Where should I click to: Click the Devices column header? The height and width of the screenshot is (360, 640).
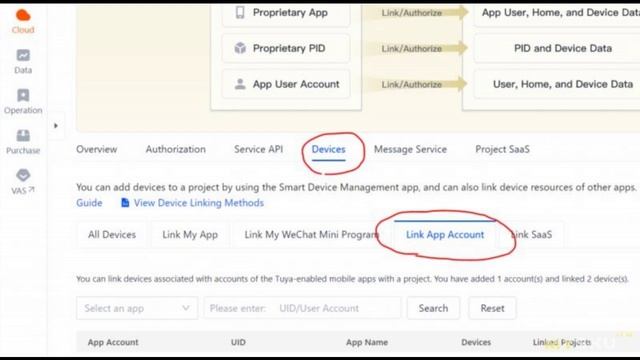click(x=476, y=342)
